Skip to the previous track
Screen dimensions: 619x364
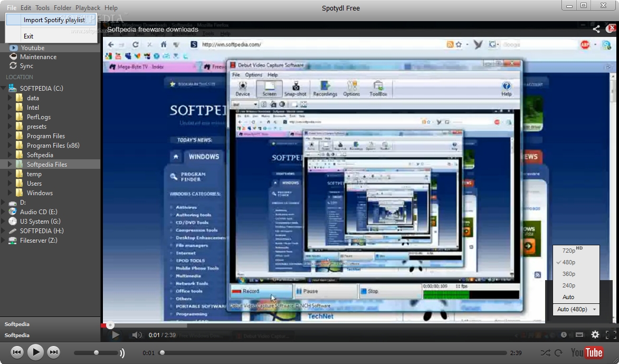[x=16, y=352]
